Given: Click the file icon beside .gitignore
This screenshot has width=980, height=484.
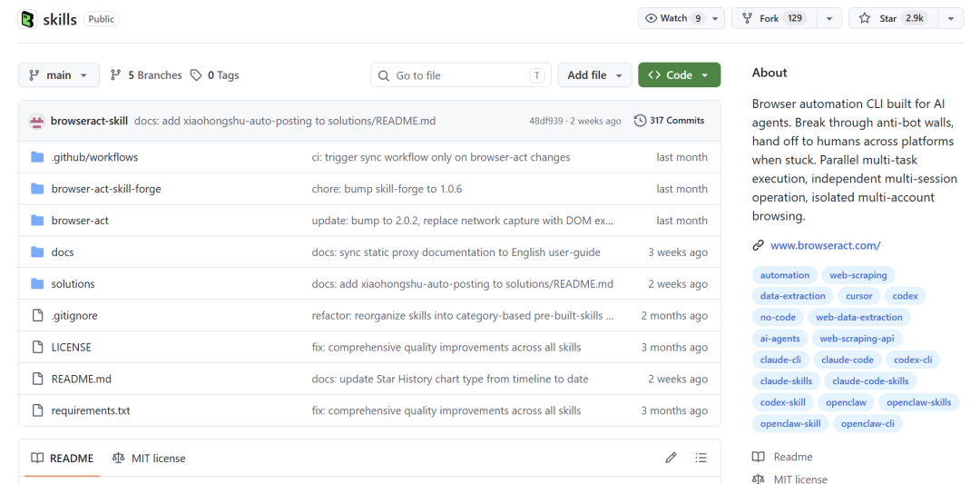Looking at the screenshot, I should coord(38,315).
